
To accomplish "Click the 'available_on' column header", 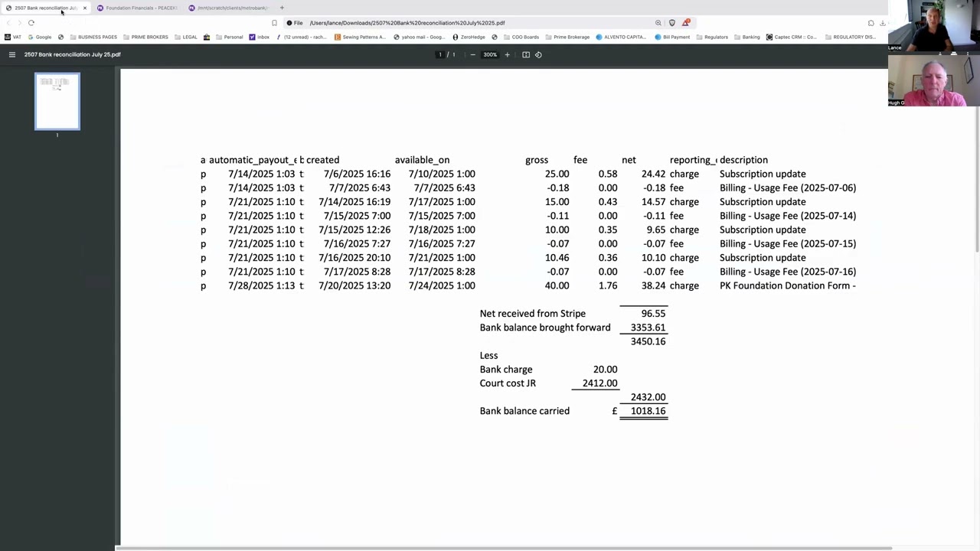I will [x=422, y=160].
